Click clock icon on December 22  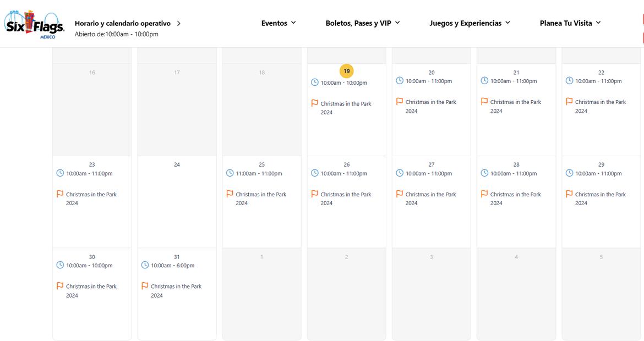click(569, 81)
